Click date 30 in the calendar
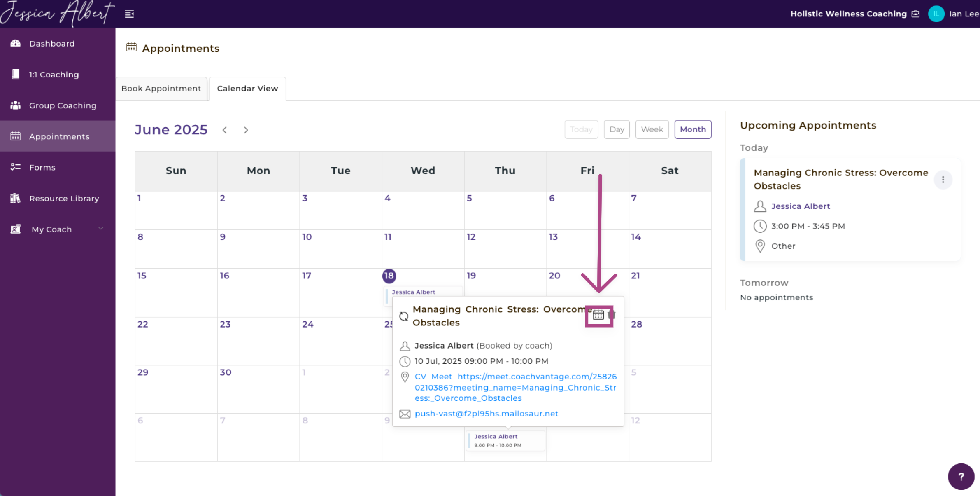The height and width of the screenshot is (496, 980). click(x=225, y=372)
